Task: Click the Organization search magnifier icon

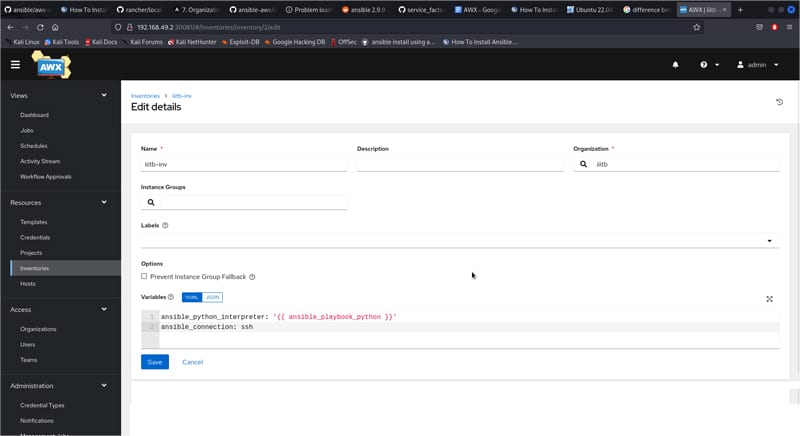Action: [583, 164]
